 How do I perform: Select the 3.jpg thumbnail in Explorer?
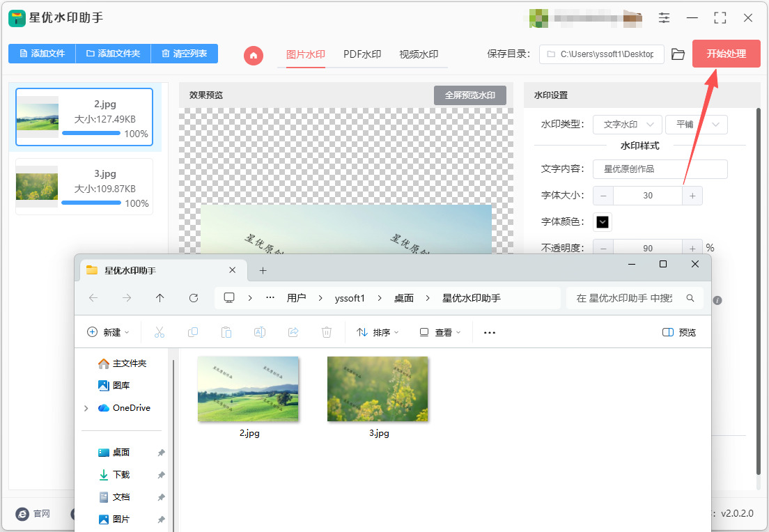coord(378,389)
